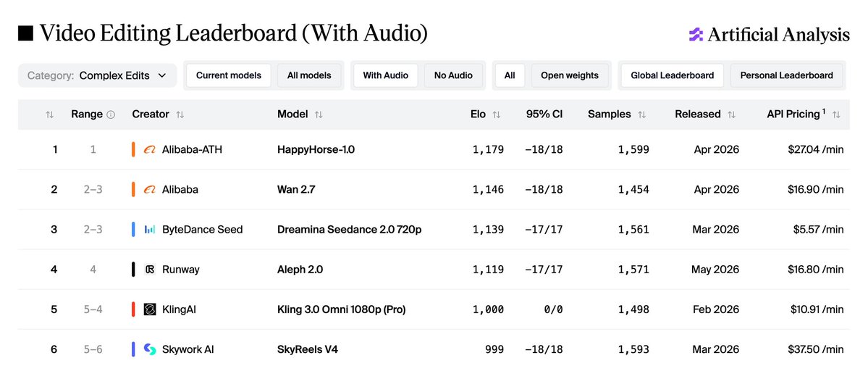
Task: Open the Aleph 2.0 model
Action: click(300, 270)
